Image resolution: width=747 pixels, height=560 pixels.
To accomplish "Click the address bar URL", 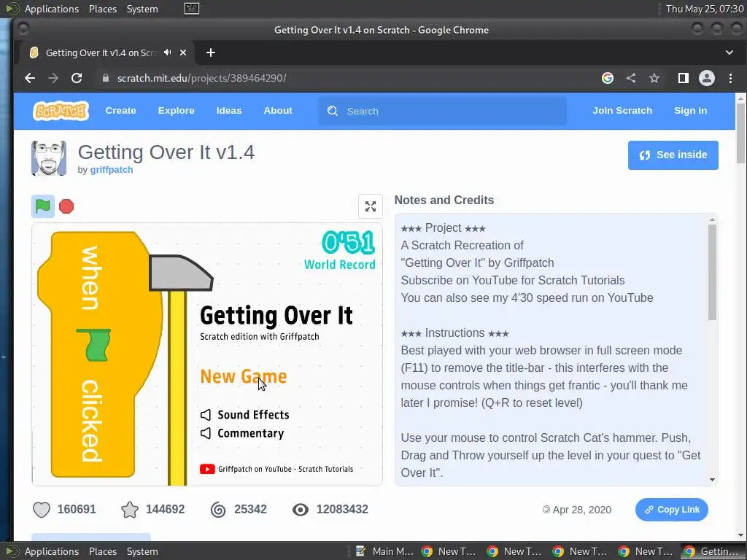I will pyautogui.click(x=201, y=78).
